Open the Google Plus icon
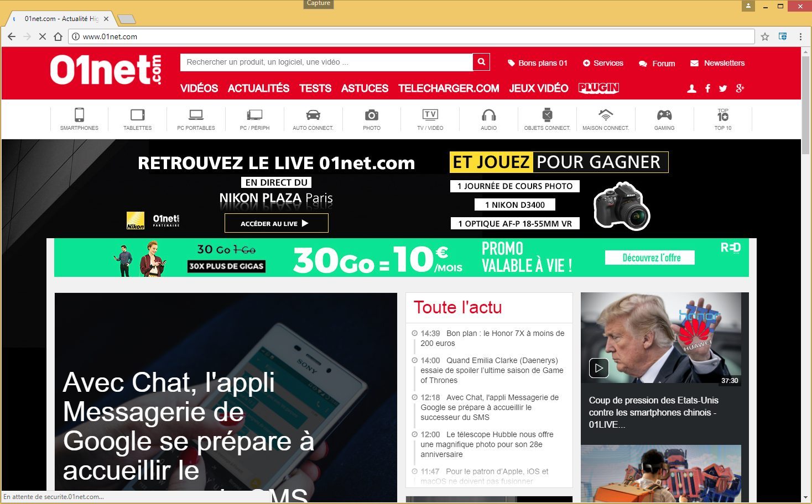 (740, 88)
